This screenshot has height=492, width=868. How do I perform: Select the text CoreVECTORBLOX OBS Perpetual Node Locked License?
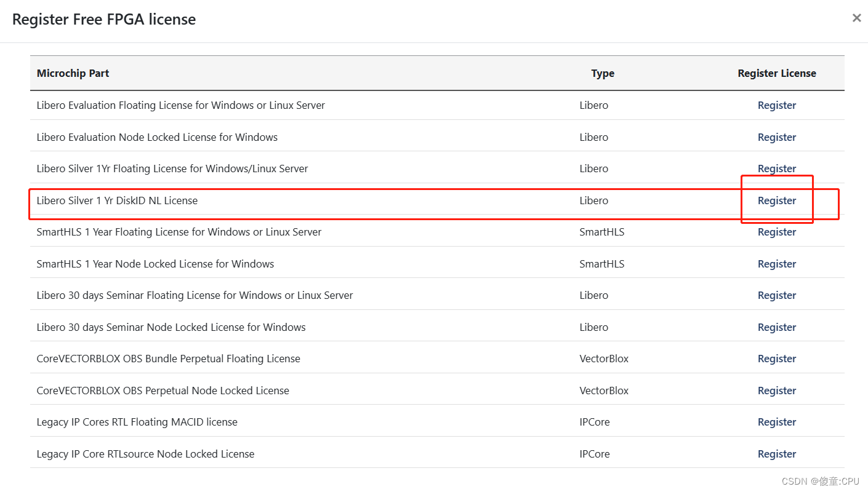click(163, 391)
